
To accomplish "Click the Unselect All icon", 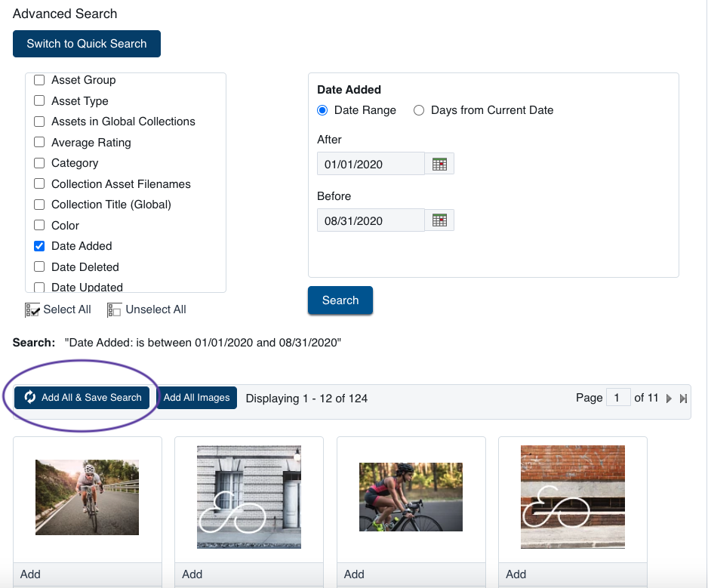I will pos(114,309).
